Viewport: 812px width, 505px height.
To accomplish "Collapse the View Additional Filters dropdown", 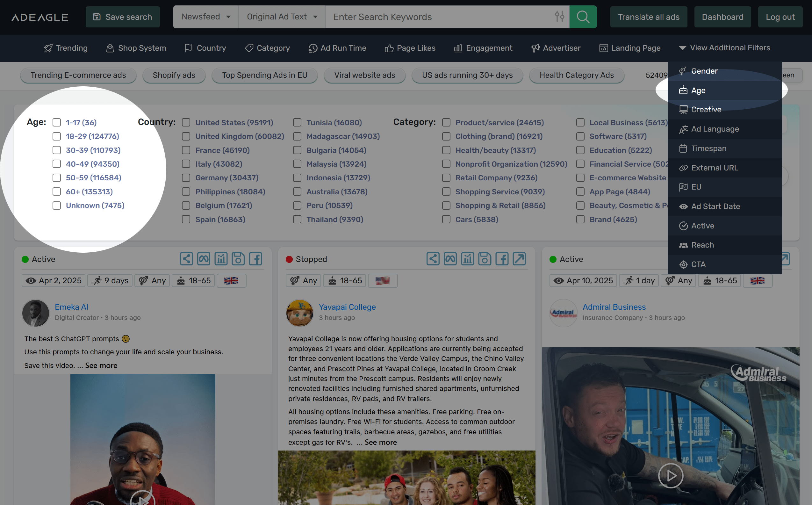I will [724, 48].
